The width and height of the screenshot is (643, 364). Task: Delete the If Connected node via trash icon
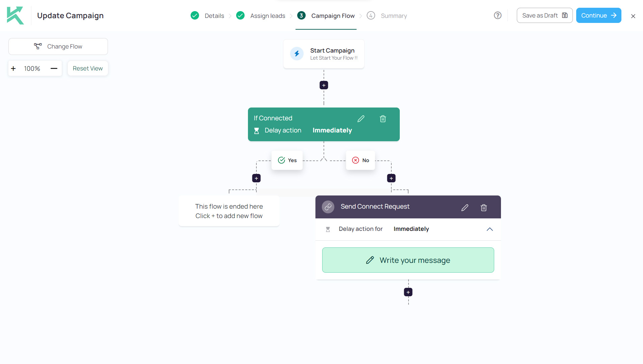point(383,119)
